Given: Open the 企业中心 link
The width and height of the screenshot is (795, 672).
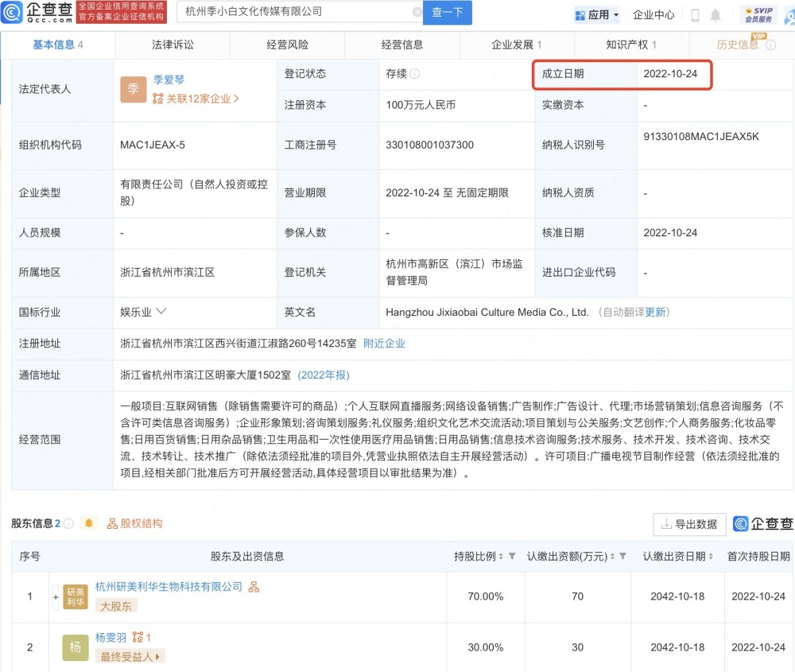Looking at the screenshot, I should [653, 15].
